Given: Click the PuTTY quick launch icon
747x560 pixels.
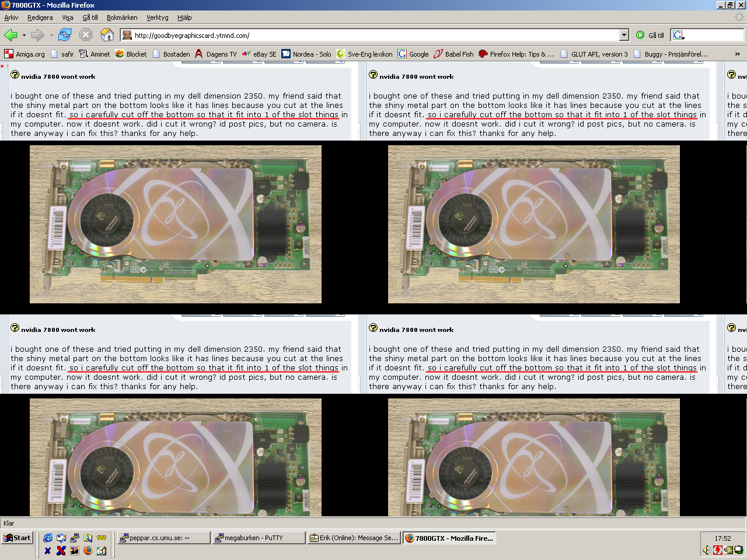Looking at the screenshot, I should [x=75, y=538].
